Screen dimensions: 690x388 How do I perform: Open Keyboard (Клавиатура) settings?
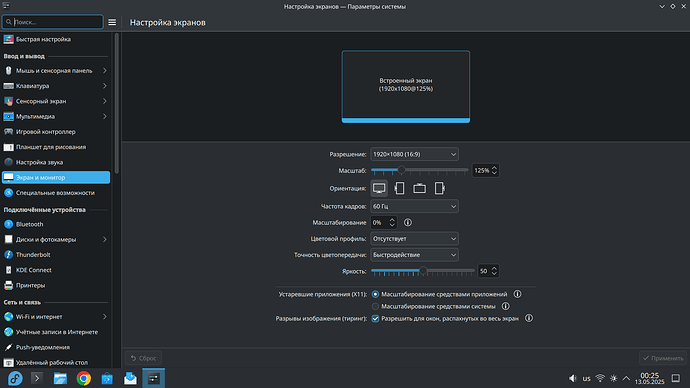tap(56, 86)
